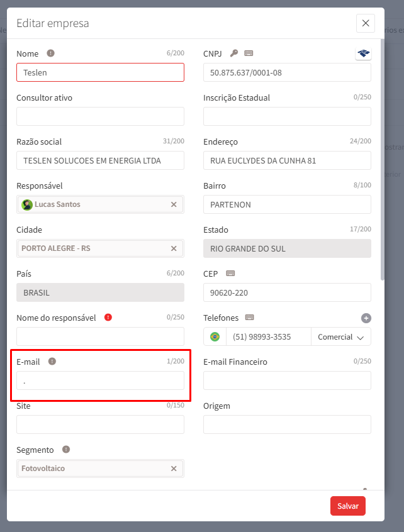Add another phone with the plus icon

[x=366, y=318]
